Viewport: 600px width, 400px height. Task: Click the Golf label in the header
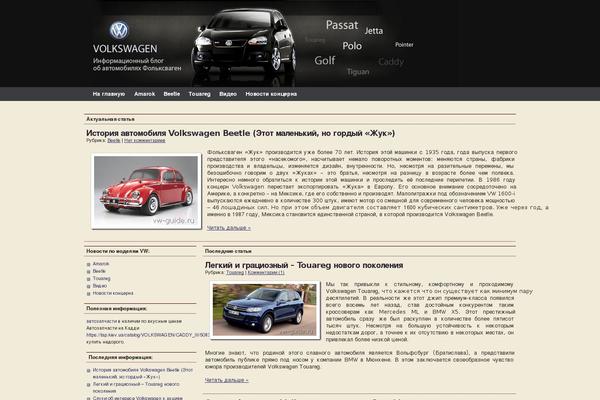click(x=324, y=60)
